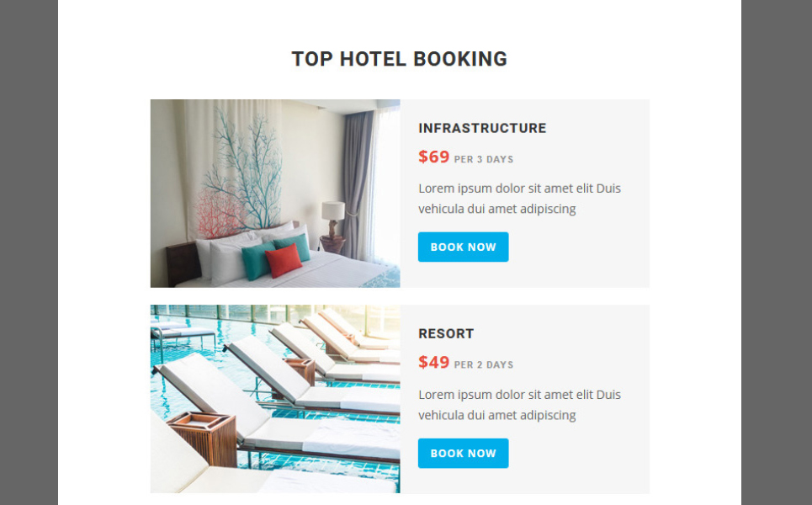Click the gray curtains in bedroom photo

[357, 183]
